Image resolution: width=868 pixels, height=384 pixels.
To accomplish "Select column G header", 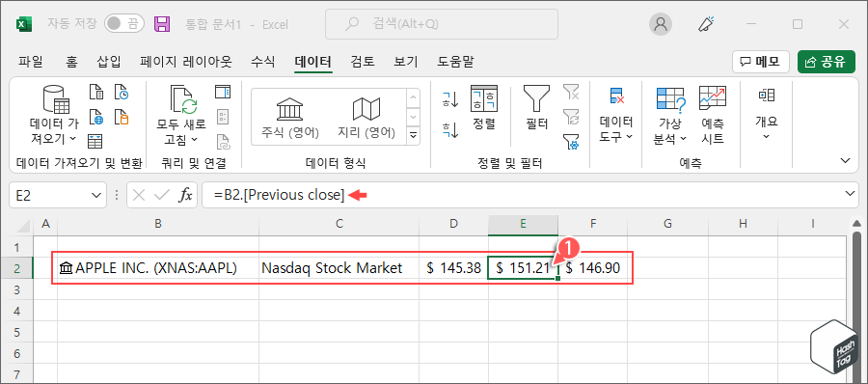I will click(x=667, y=224).
